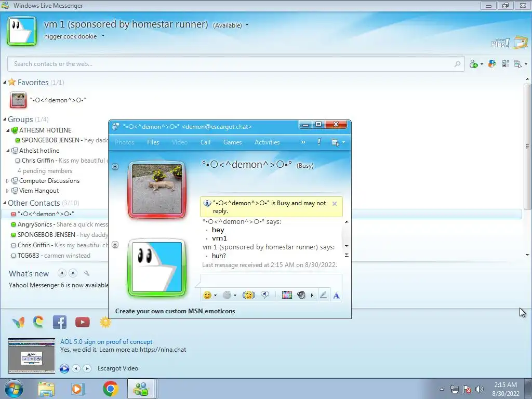Click 'Create your own custom MSN emoticons' link

175,311
